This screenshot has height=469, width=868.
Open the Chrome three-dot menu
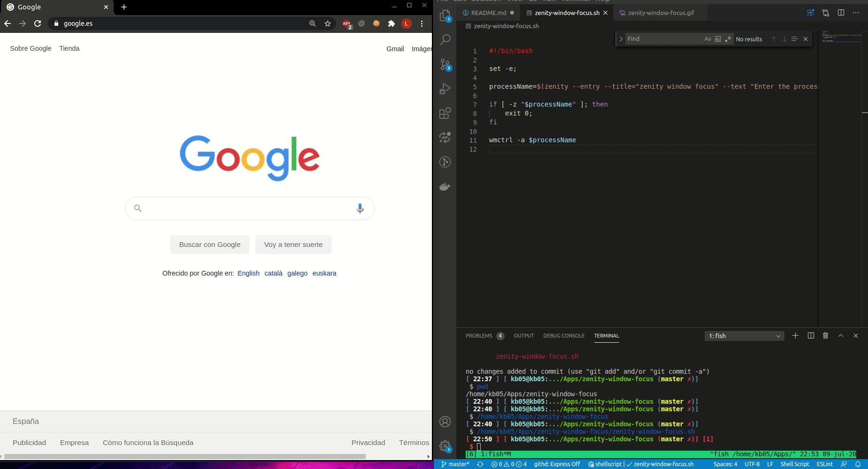[422, 23]
